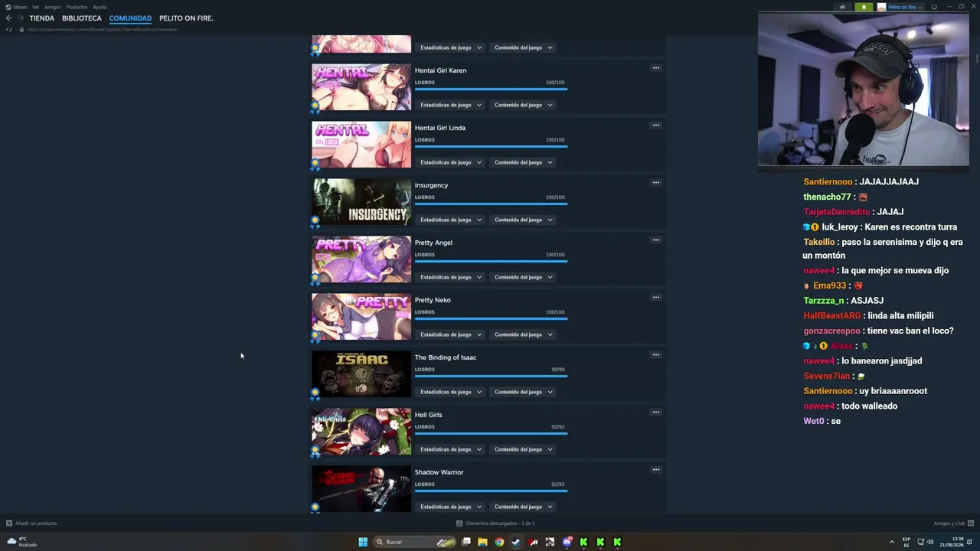
Task: Switch to the BIBLIOTECA tab
Action: pos(82,18)
